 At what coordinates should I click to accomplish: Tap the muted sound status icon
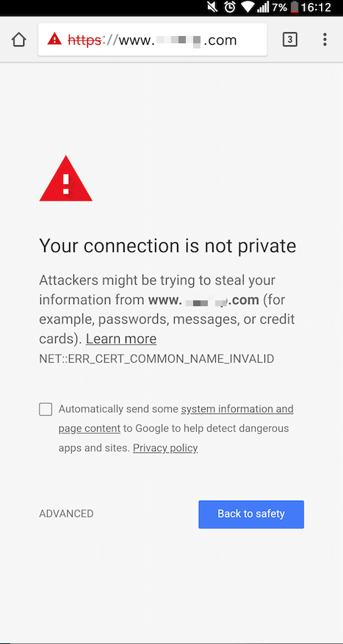tap(212, 7)
